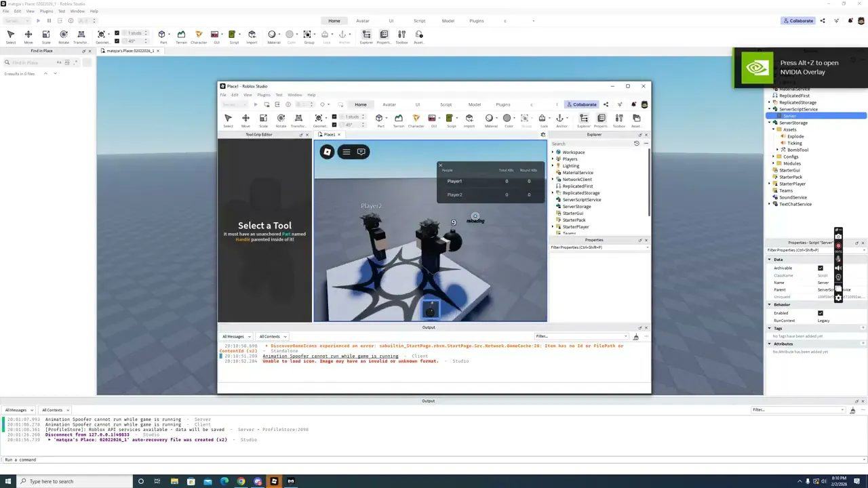868x488 pixels.
Task: Click the Roblox logo button in game view
Action: tap(327, 152)
